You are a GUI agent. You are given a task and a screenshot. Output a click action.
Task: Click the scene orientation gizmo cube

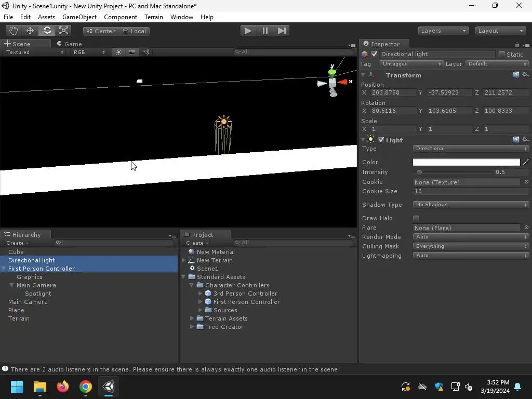coord(332,83)
